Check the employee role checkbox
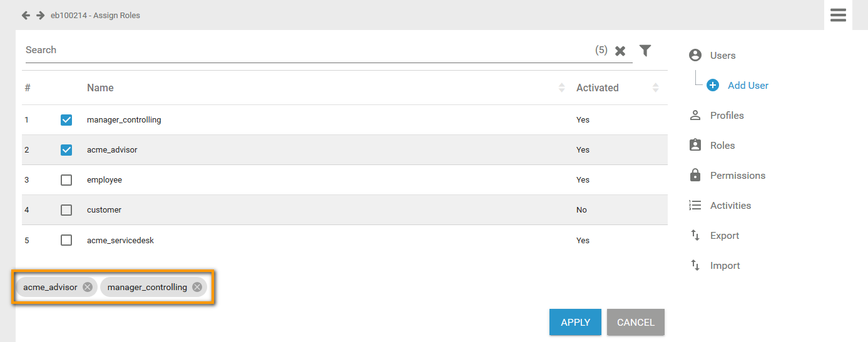 click(x=66, y=180)
